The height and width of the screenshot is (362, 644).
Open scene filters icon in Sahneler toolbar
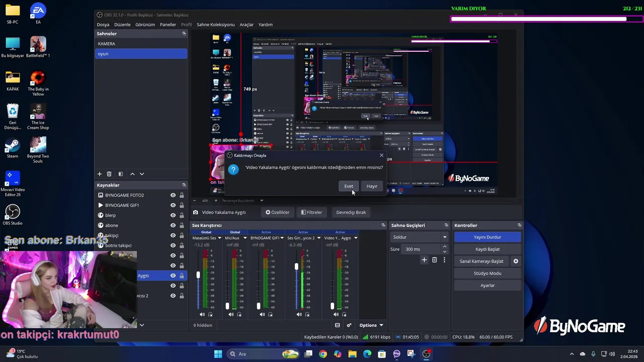[121, 174]
